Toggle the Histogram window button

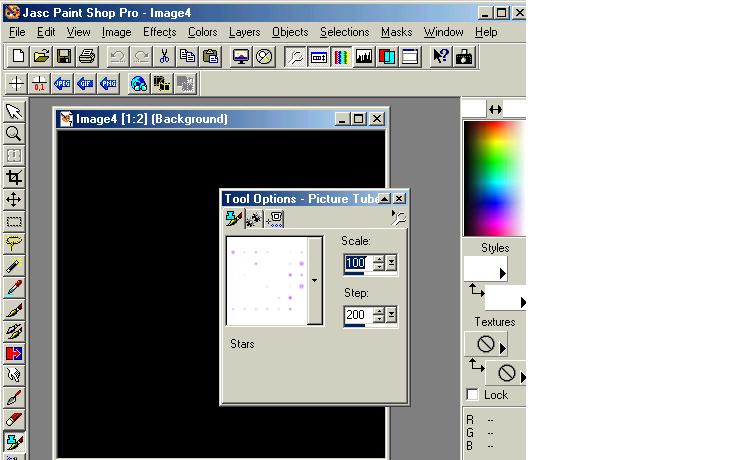[363, 57]
